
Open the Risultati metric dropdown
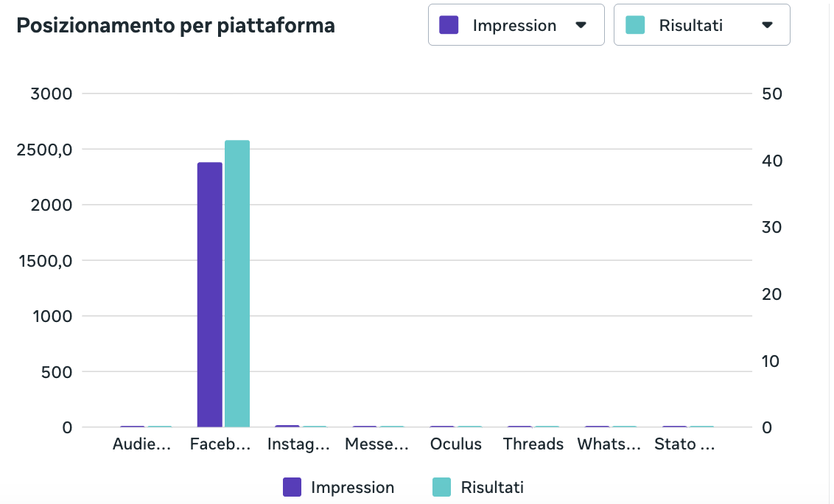701,25
